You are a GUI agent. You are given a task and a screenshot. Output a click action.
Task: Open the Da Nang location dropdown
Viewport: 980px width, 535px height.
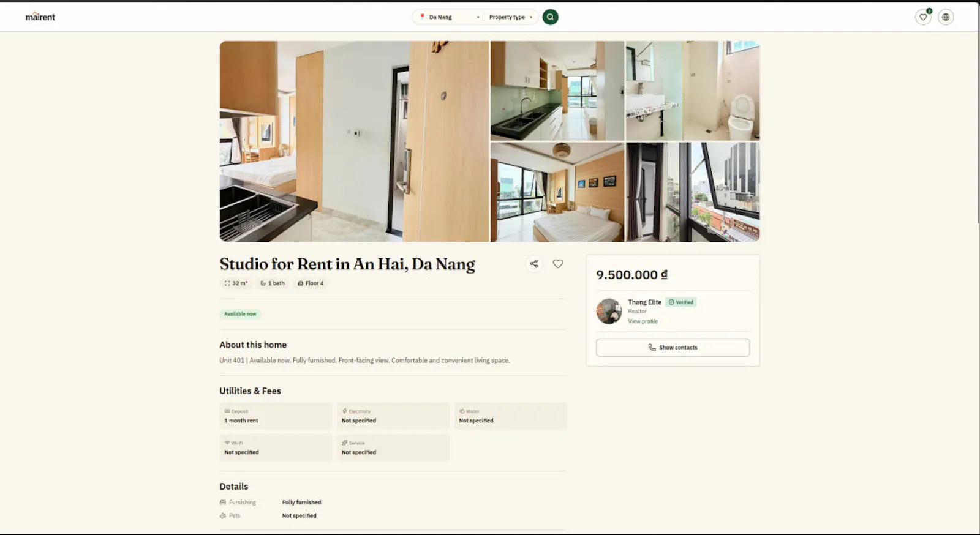pyautogui.click(x=450, y=17)
